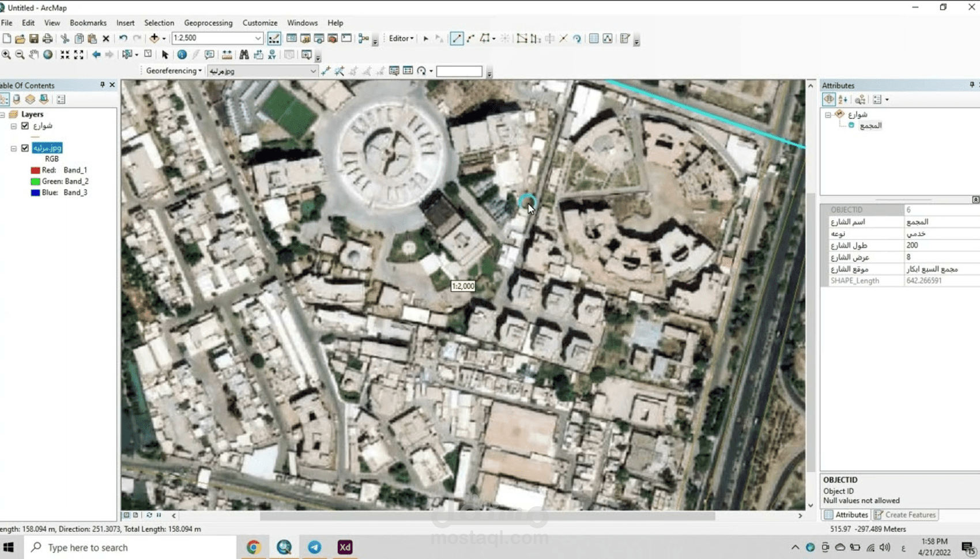Image resolution: width=980 pixels, height=559 pixels.
Task: Open the Attributes window icon in Editor toolbar
Action: 594,39
